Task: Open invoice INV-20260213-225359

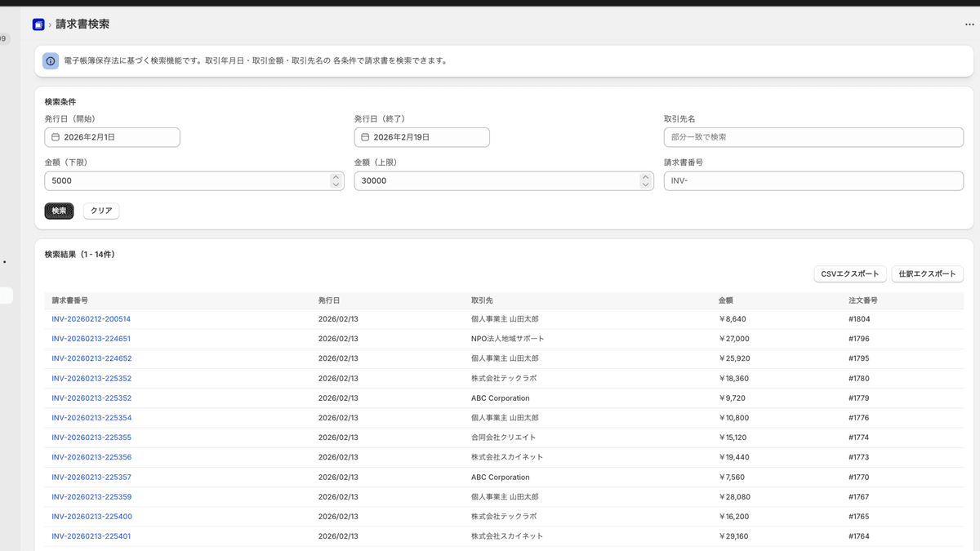Action: click(91, 497)
